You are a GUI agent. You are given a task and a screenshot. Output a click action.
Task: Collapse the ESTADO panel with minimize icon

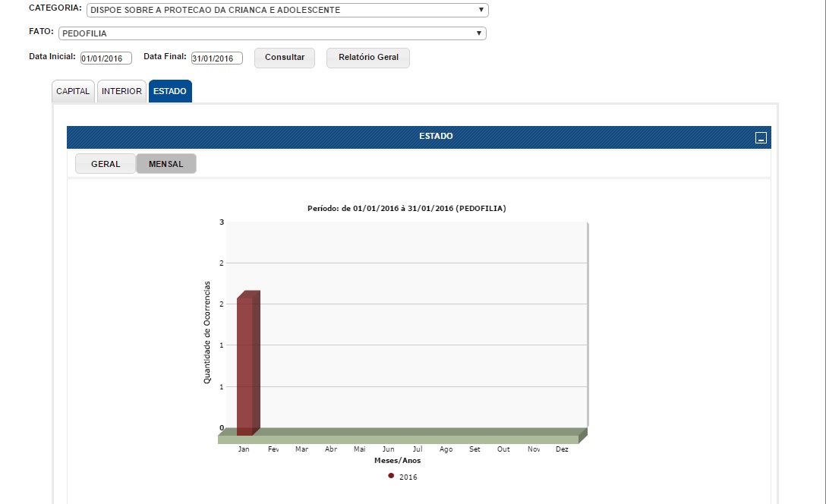pos(761,137)
